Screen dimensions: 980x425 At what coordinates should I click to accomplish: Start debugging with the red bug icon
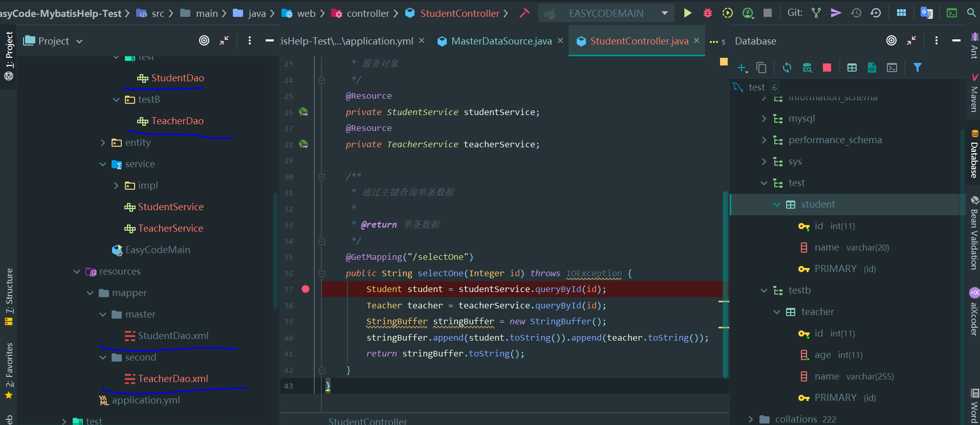click(x=708, y=13)
